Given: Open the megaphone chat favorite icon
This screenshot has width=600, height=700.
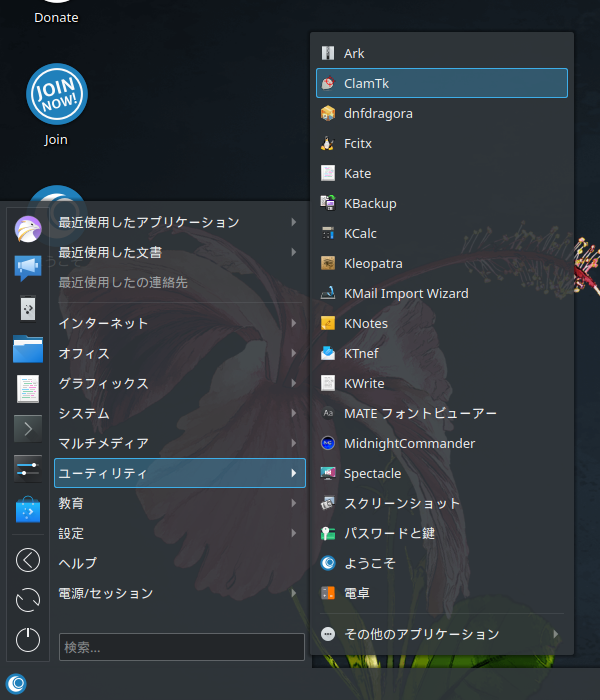Looking at the screenshot, I should pos(28,268).
